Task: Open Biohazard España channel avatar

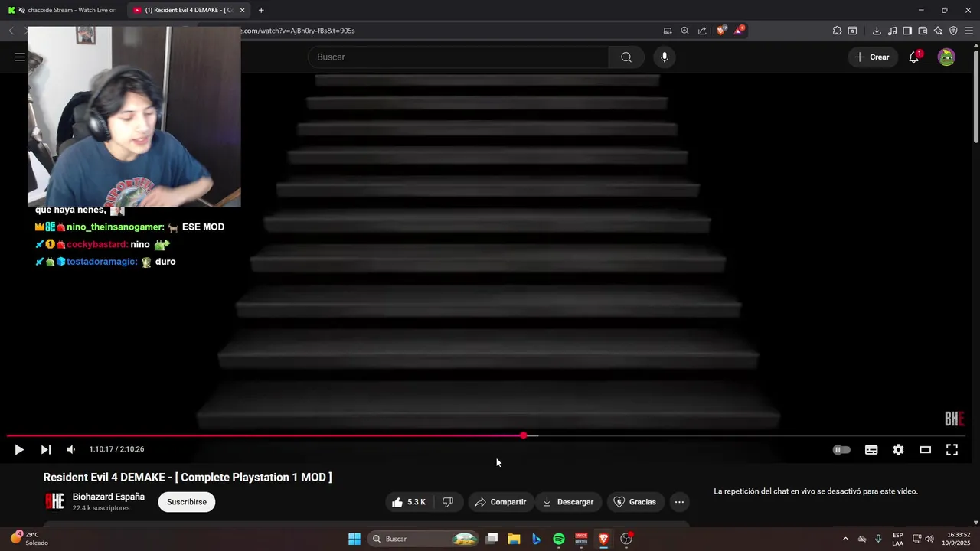Action: click(x=55, y=501)
